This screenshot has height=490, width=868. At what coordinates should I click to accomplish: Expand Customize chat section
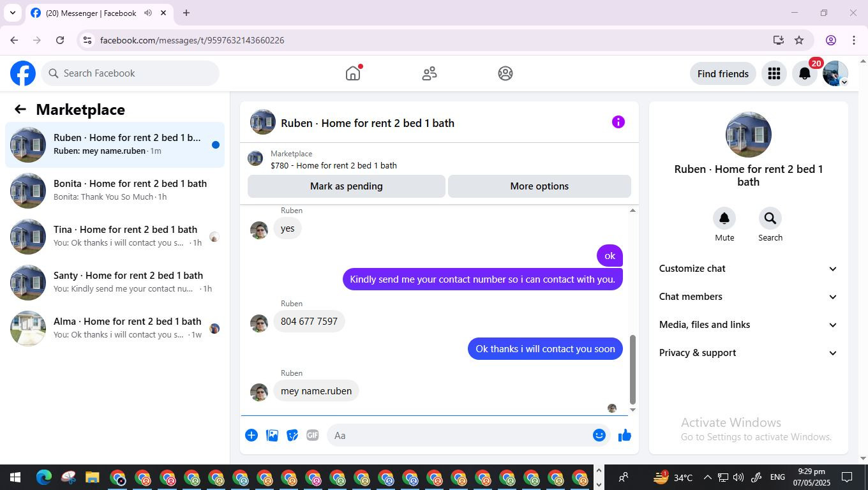coord(748,269)
